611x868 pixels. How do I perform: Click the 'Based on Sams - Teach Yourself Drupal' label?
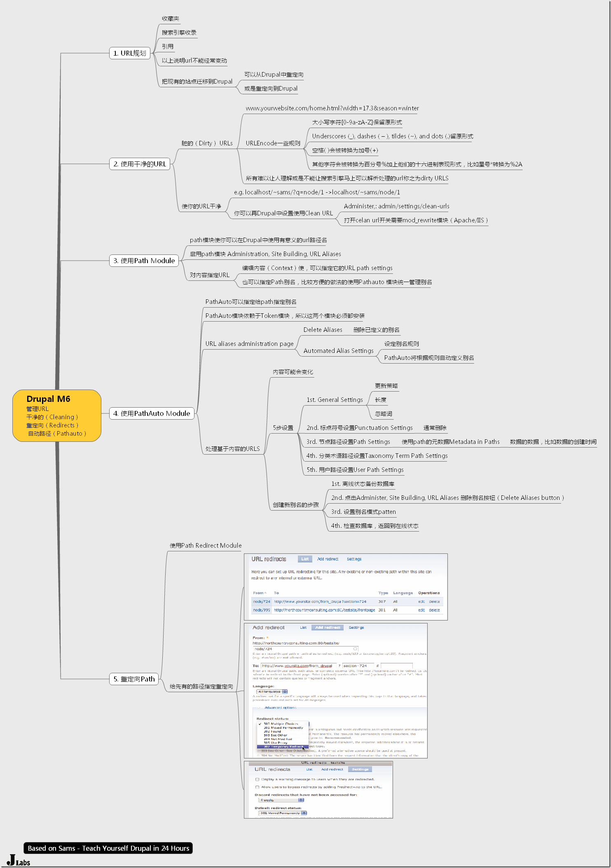[108, 848]
